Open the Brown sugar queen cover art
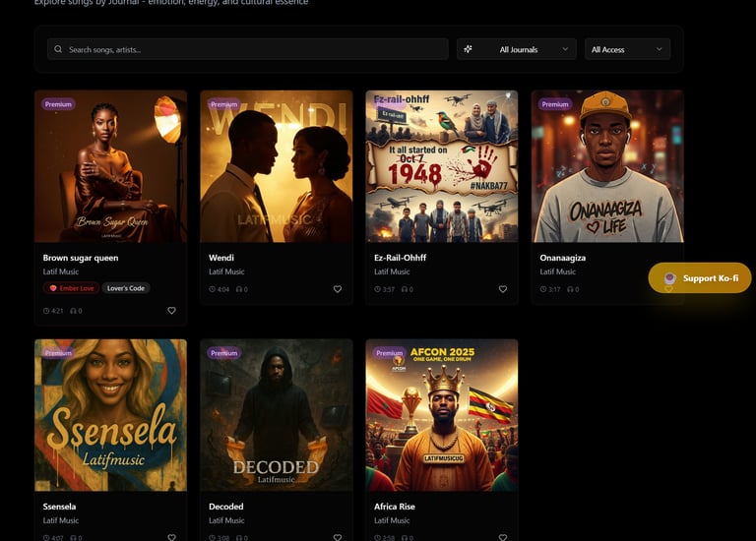This screenshot has width=756, height=541. (x=110, y=166)
